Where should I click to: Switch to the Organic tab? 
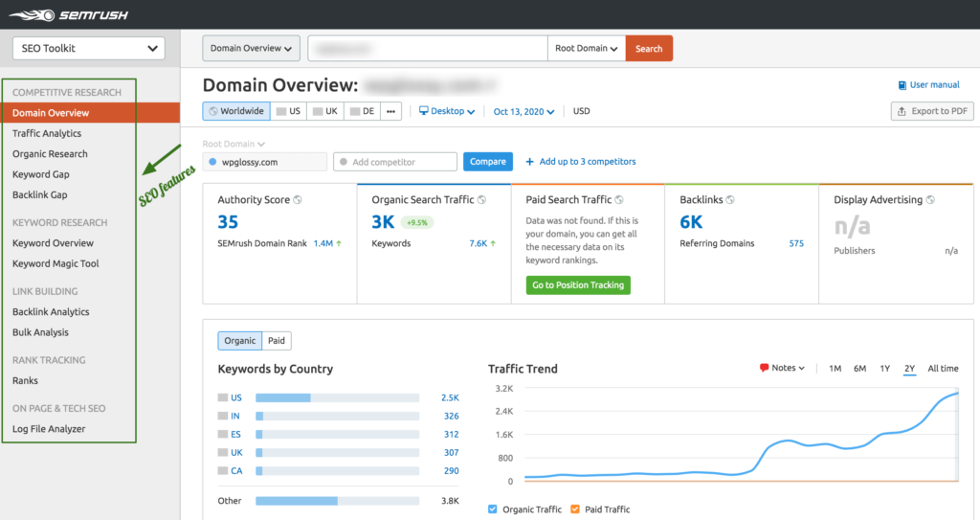click(240, 340)
